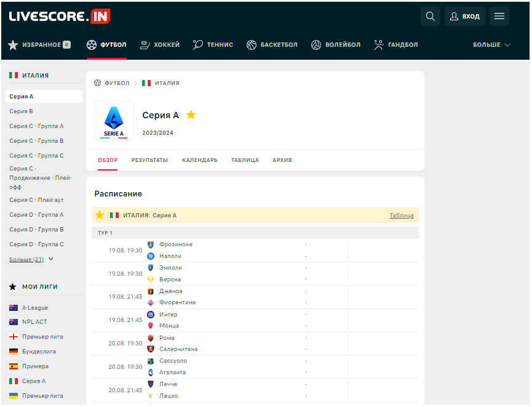Image resolution: width=532 pixels, height=407 pixels.
Task: Open the search magnifier icon
Action: [430, 17]
